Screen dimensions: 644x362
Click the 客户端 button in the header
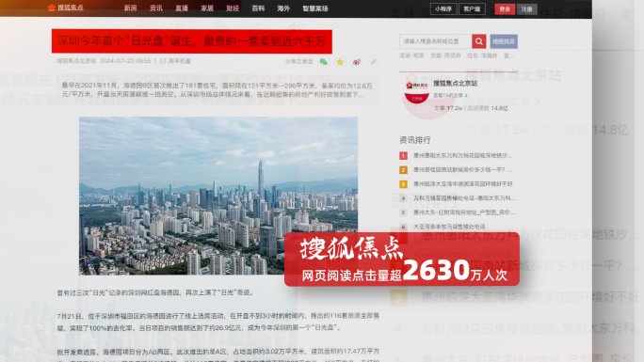pos(472,9)
